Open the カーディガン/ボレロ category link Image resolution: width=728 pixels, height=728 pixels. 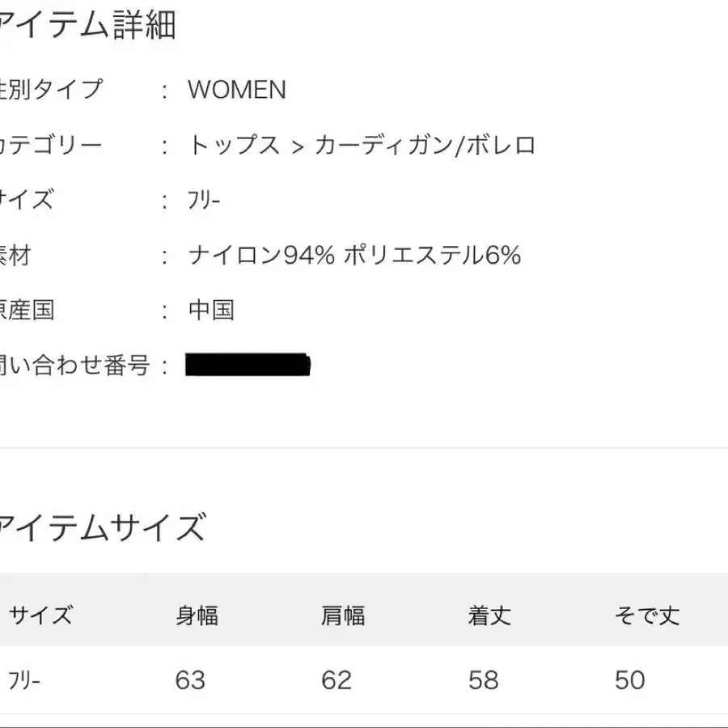point(425,146)
